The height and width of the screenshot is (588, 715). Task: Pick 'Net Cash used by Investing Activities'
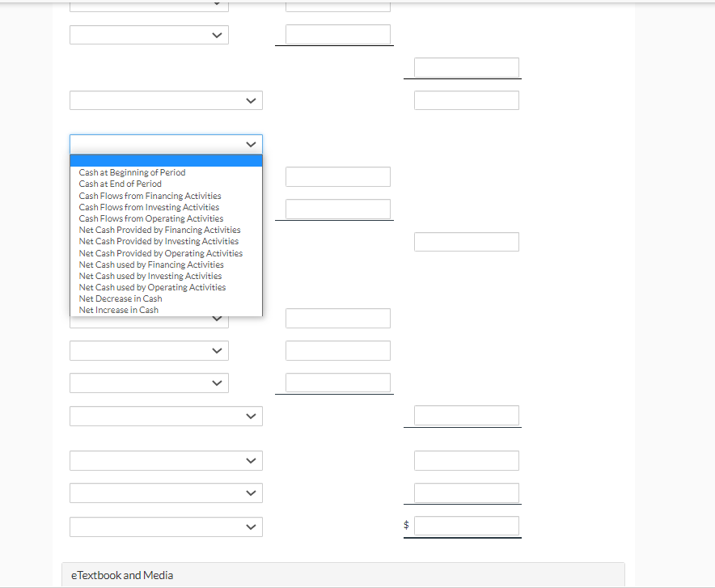(x=166, y=276)
